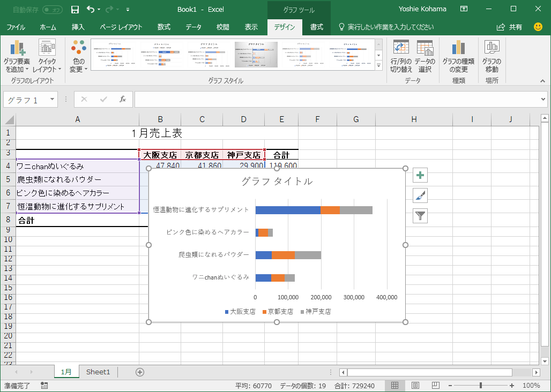Select the 合計 header cell in column E
The height and width of the screenshot is (392, 551).
pos(281,155)
